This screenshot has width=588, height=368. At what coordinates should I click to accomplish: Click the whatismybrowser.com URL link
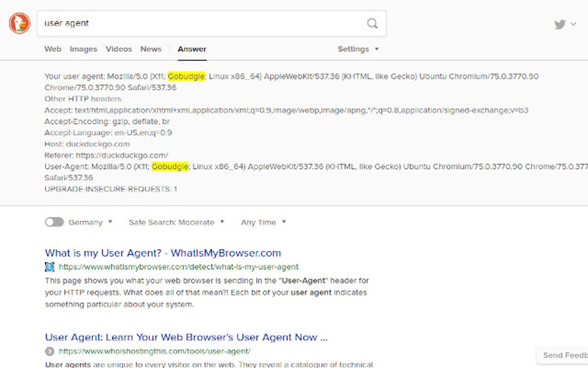(x=176, y=266)
